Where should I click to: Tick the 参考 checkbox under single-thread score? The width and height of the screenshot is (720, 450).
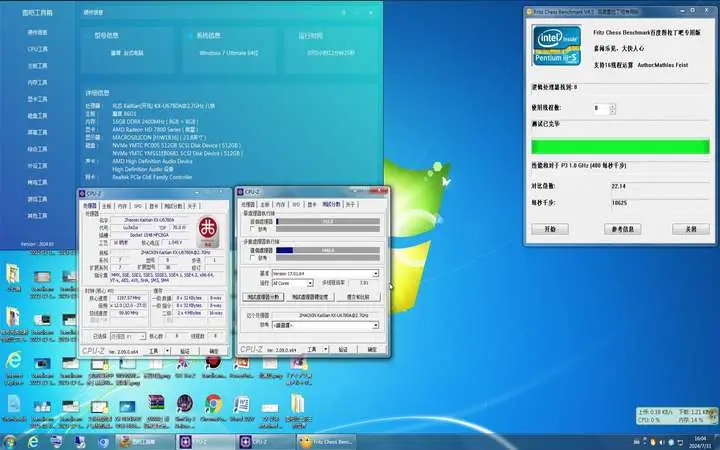253,229
